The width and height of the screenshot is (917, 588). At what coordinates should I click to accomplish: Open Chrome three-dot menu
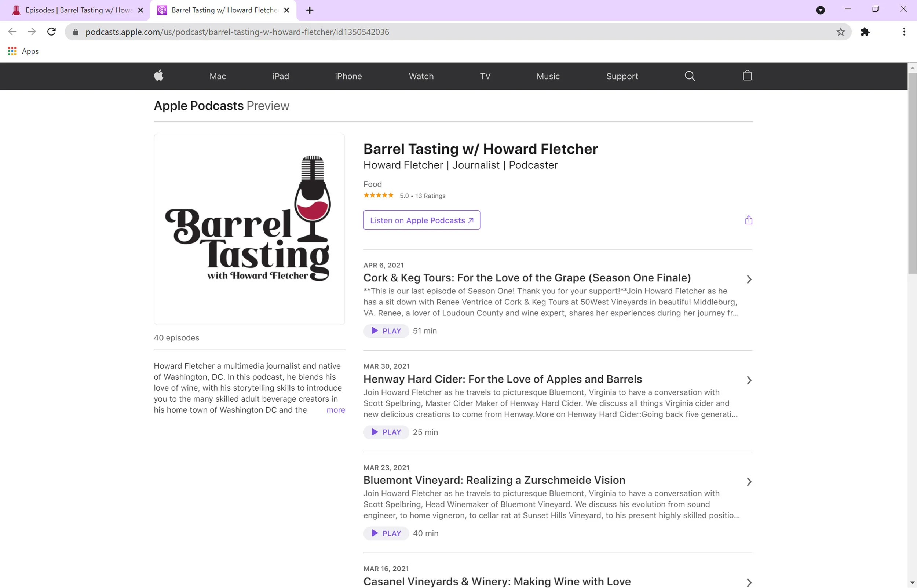pos(904,32)
